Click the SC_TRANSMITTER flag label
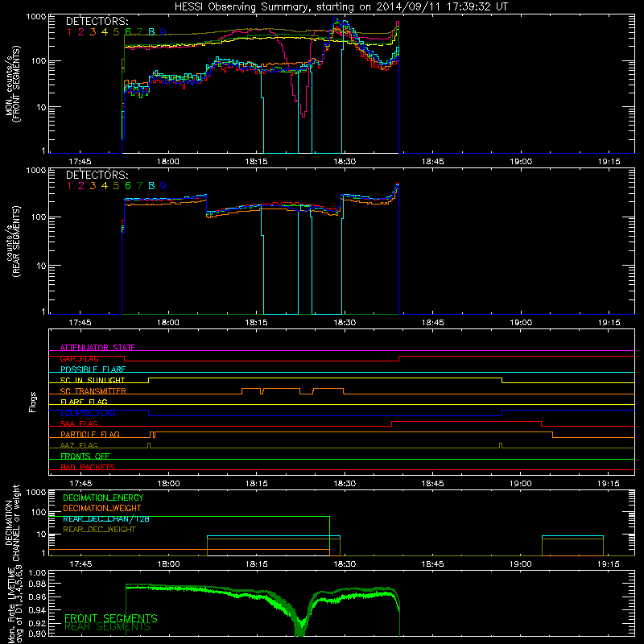 pyautogui.click(x=93, y=391)
